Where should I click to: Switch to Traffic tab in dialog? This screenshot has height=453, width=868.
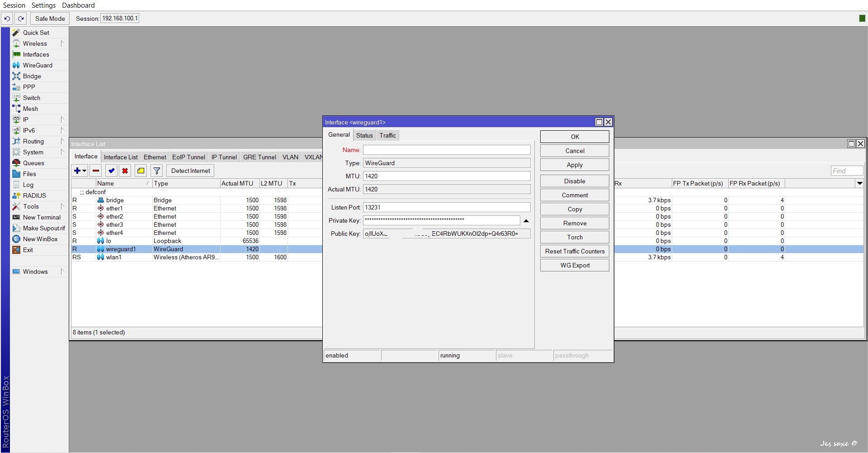coord(387,135)
